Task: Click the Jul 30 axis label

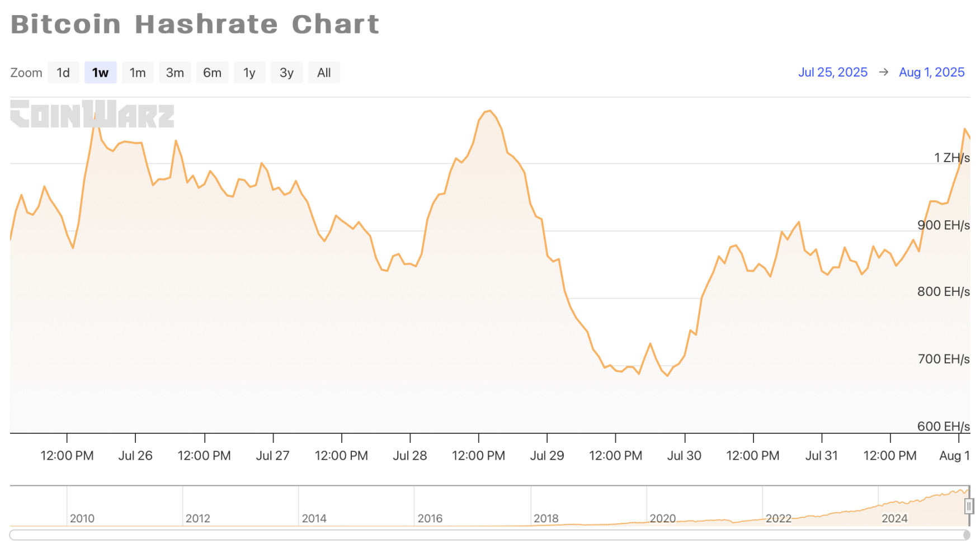Action: point(684,456)
